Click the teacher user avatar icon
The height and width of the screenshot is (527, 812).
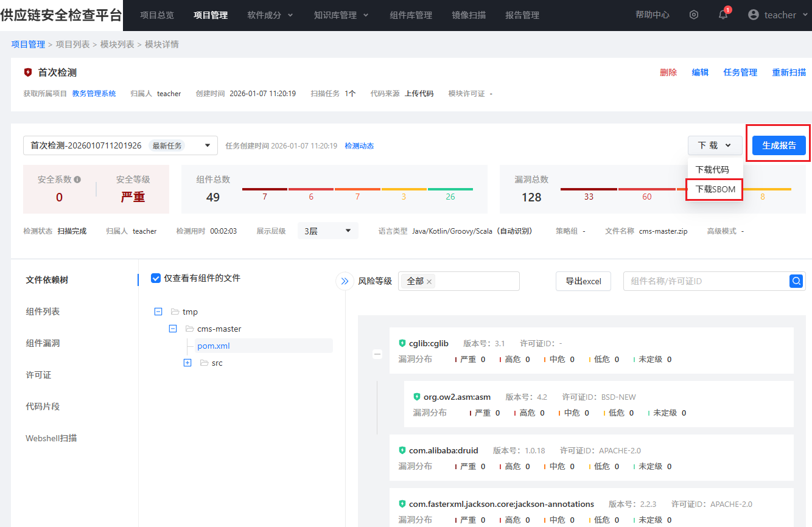(x=754, y=15)
